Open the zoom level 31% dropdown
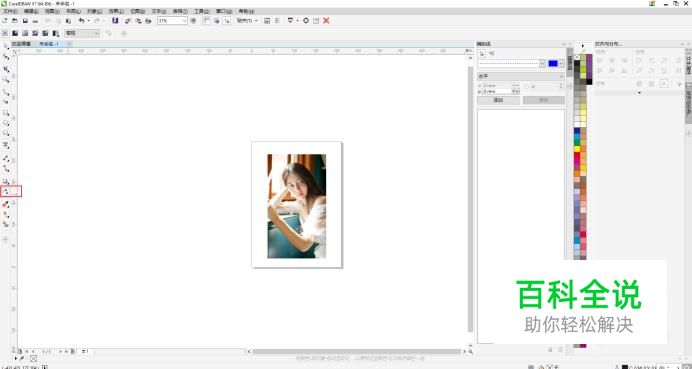692x369 pixels. pyautogui.click(x=184, y=21)
